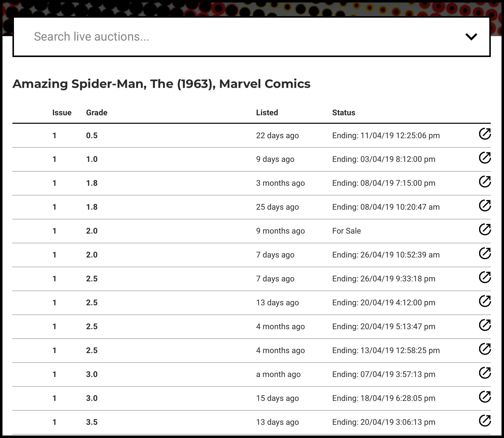Viewport: 504px width, 438px height.
Task: Open link icon for listing ending 26/04/19 10:52:39 am
Action: click(x=485, y=253)
